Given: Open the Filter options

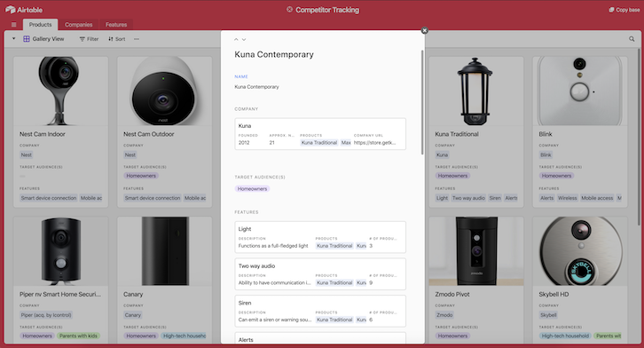Looking at the screenshot, I should point(89,39).
